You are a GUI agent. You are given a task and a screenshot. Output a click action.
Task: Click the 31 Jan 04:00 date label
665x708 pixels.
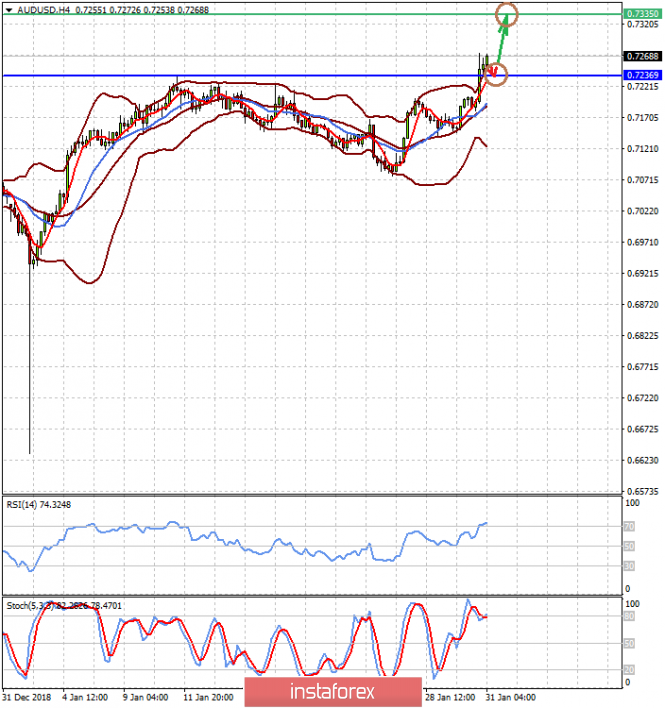(x=510, y=696)
